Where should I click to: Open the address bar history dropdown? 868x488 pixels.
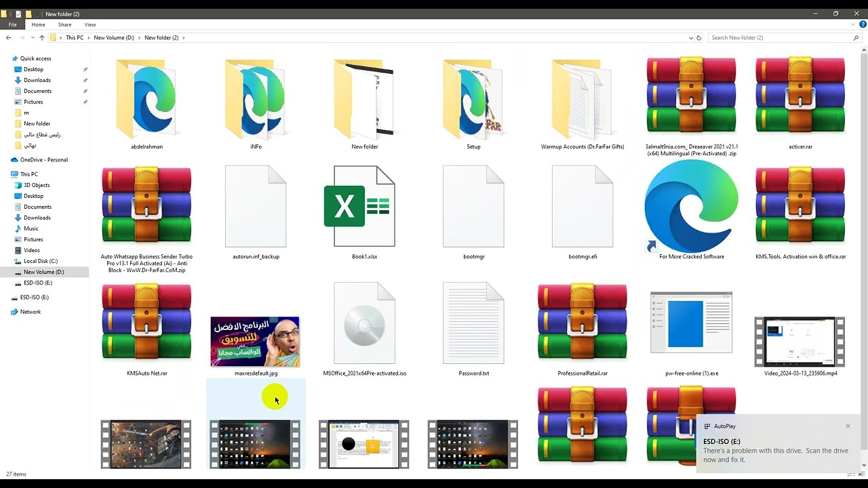click(x=691, y=38)
